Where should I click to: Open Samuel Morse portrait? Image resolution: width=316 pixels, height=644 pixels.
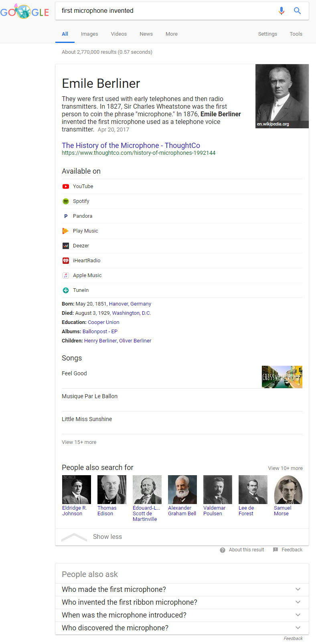(288, 490)
